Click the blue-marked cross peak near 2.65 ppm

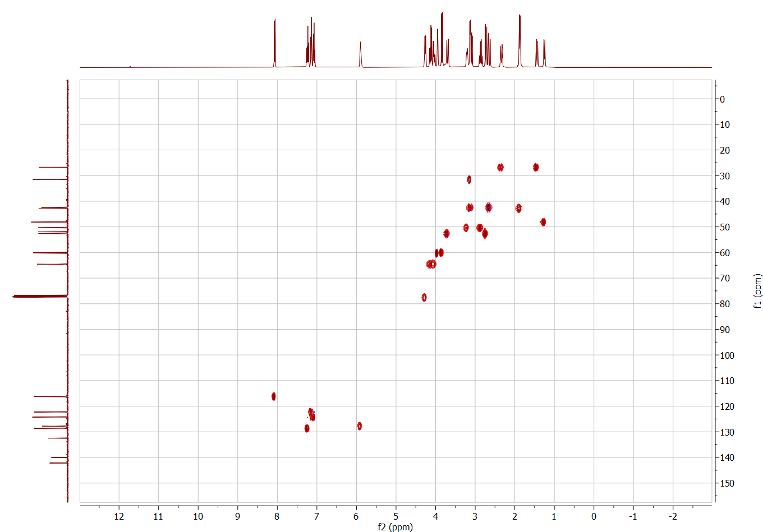coord(489,207)
